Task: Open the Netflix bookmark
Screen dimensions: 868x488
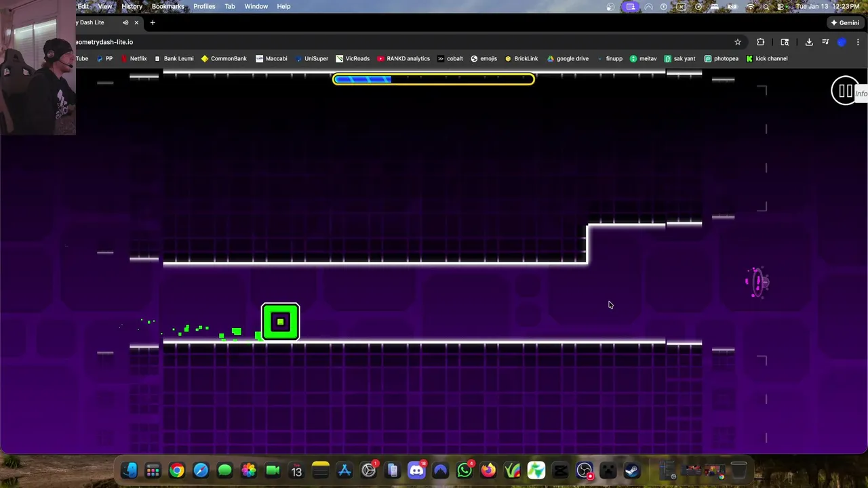Action: point(134,59)
